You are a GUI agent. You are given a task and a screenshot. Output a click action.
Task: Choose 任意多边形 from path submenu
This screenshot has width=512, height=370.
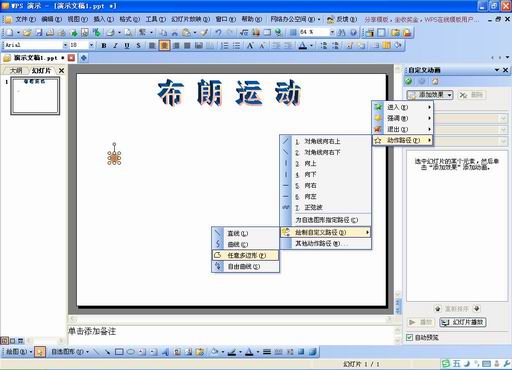[x=245, y=255]
